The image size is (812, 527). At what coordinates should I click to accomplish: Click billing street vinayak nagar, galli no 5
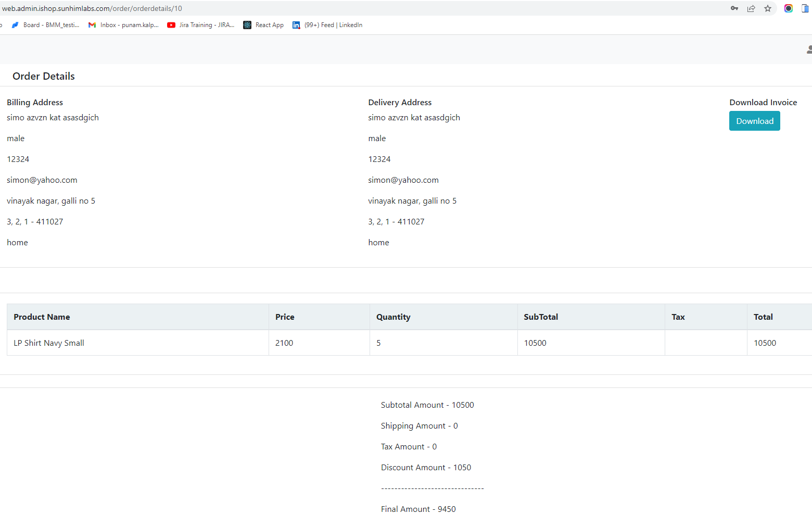51,201
